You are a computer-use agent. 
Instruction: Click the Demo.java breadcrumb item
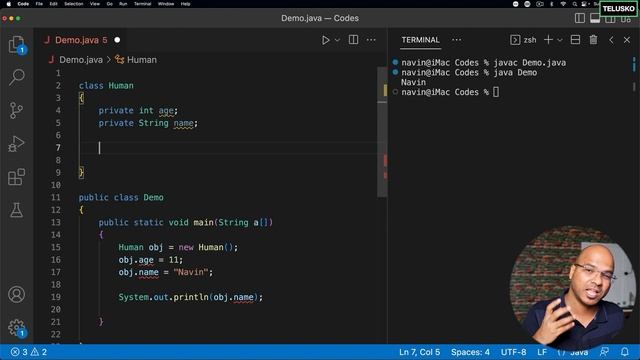click(81, 60)
